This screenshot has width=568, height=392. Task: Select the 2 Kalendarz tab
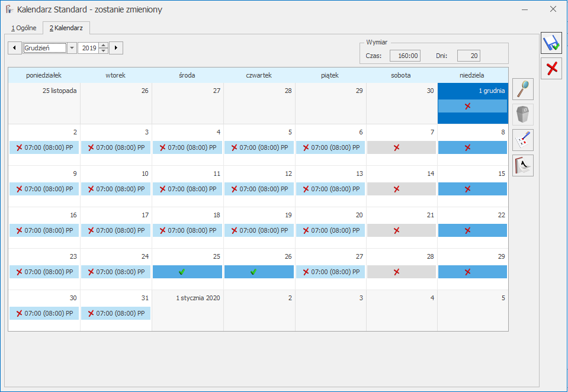click(x=66, y=28)
